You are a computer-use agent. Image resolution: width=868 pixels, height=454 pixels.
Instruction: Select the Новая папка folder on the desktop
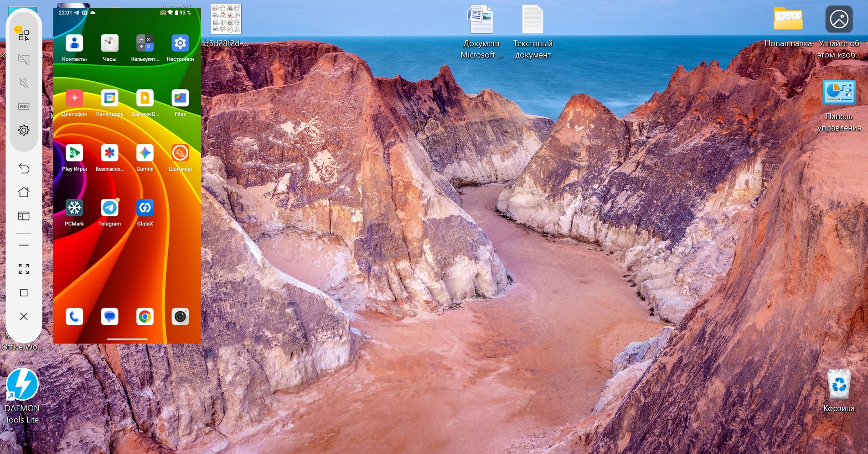(788, 26)
